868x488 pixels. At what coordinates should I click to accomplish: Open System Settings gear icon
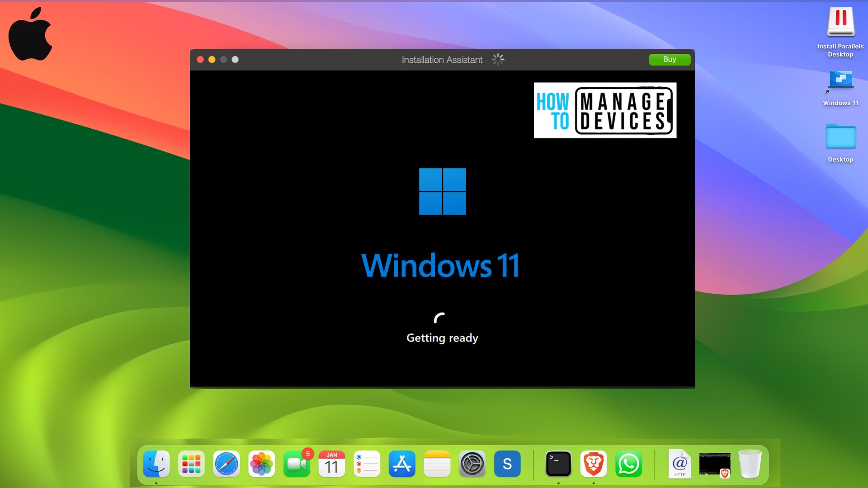pyautogui.click(x=472, y=464)
